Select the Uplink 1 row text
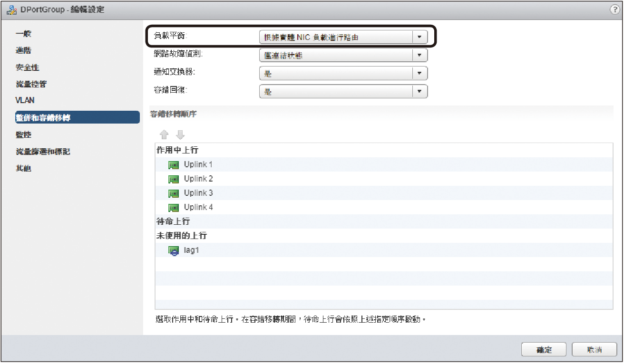The height and width of the screenshot is (364, 624). click(198, 164)
